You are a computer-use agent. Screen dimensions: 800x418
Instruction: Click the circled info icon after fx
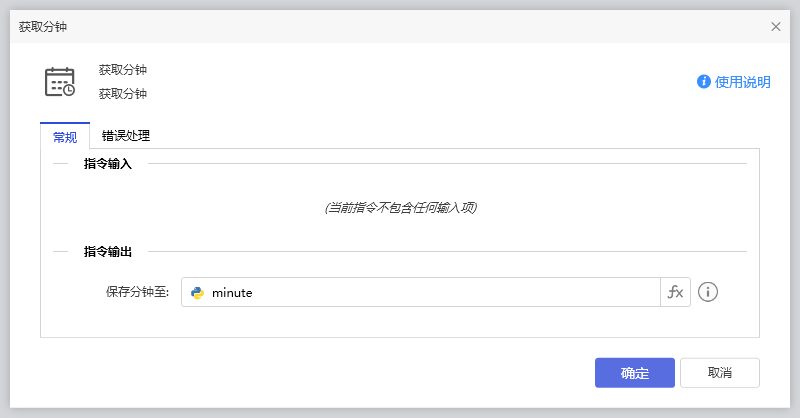point(708,292)
